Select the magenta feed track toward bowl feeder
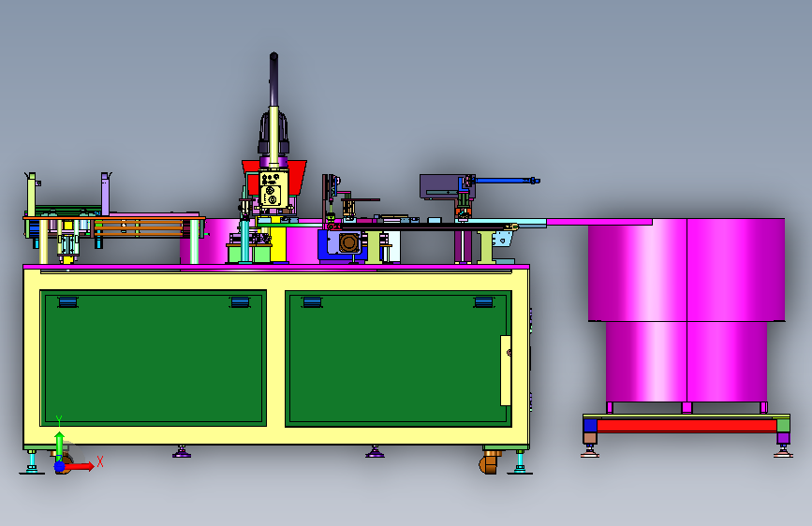Viewport: 812px width, 526px height. click(x=599, y=222)
